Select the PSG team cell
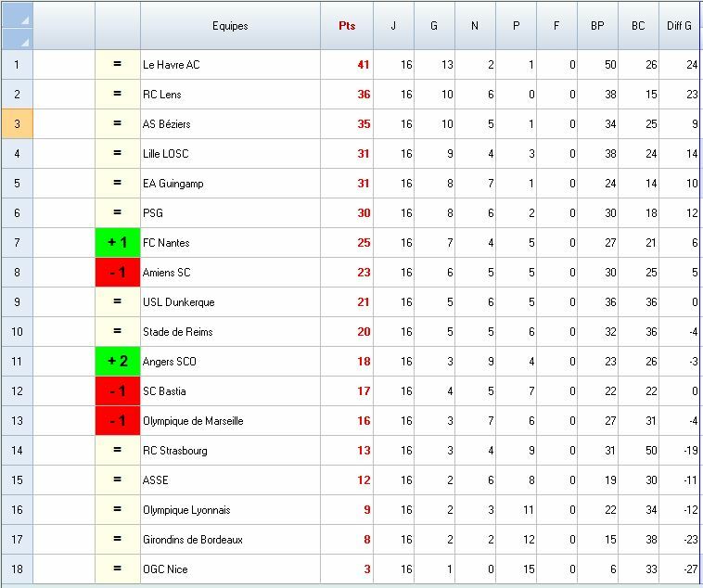 (229, 213)
